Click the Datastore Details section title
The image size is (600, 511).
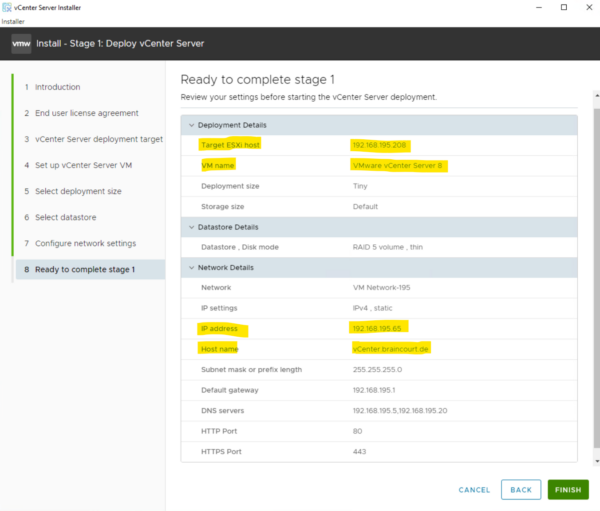click(x=228, y=227)
